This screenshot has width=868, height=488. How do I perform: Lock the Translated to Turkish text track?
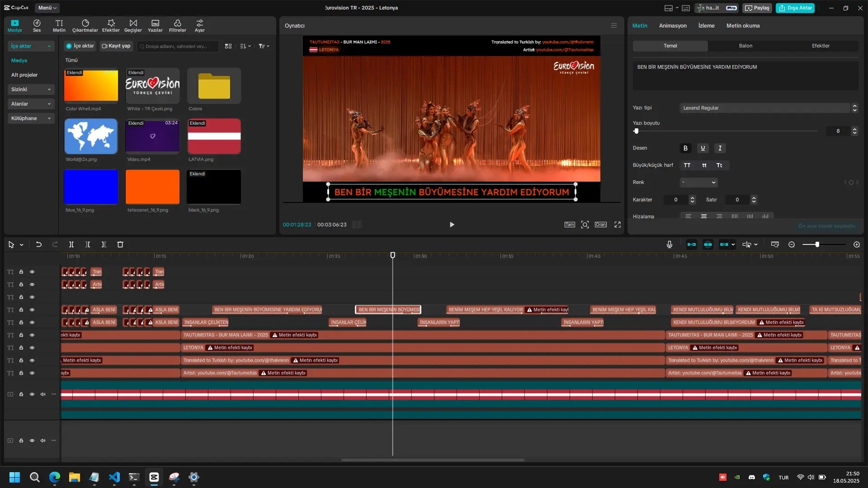[21, 361]
